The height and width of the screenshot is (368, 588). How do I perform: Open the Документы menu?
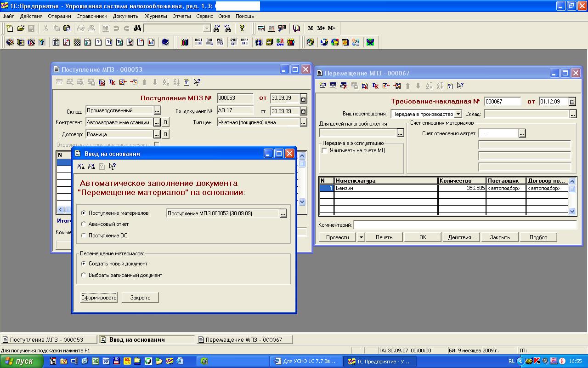[126, 16]
